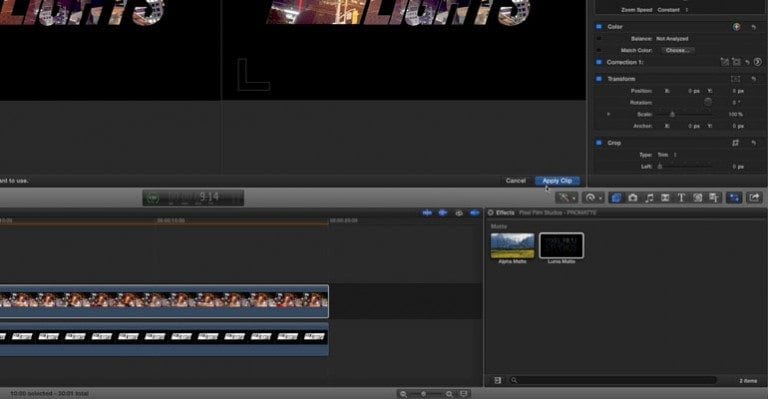Click the Apply Clip button
The width and height of the screenshot is (768, 399).
(x=557, y=181)
